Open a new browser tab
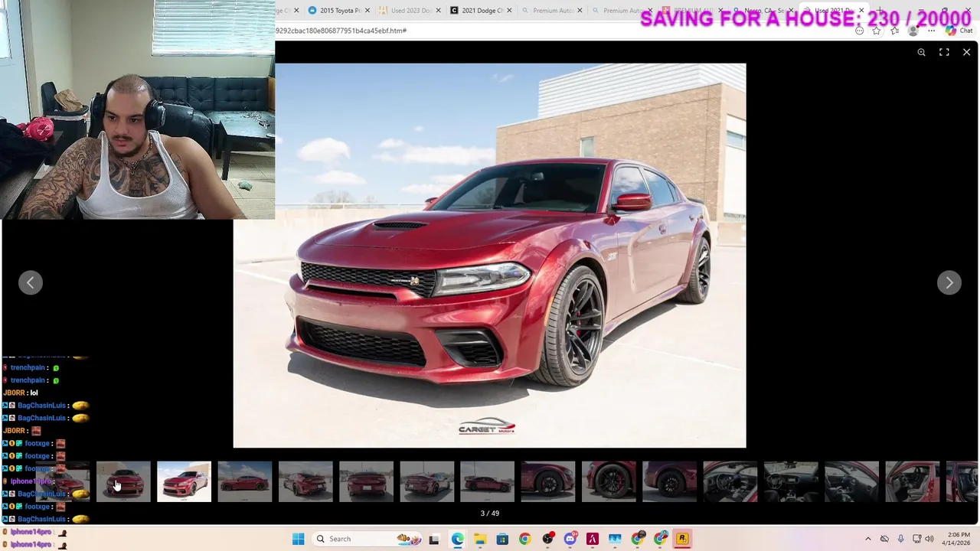Image resolution: width=980 pixels, height=551 pixels. [x=880, y=11]
